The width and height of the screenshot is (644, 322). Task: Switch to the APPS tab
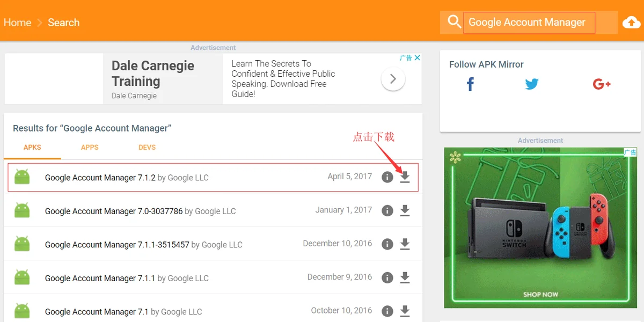click(90, 147)
